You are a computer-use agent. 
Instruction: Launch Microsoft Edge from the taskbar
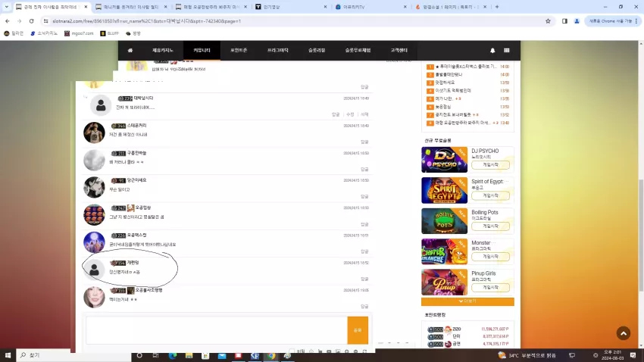point(173,355)
